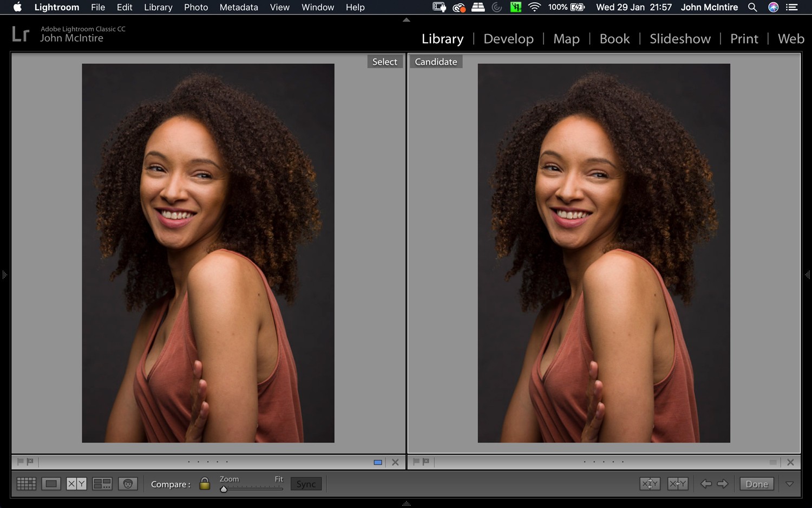Select the Loupe view icon
Screen dimensions: 812x508
51,484
